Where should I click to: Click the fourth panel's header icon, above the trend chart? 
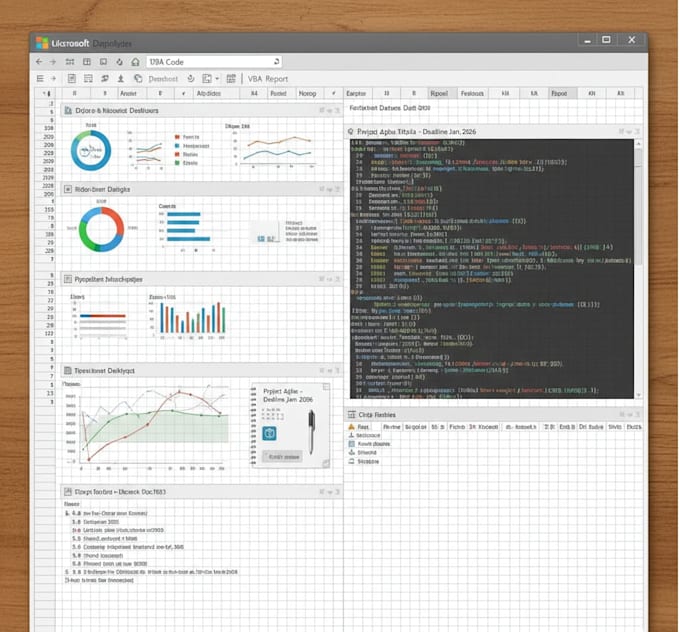pos(68,370)
